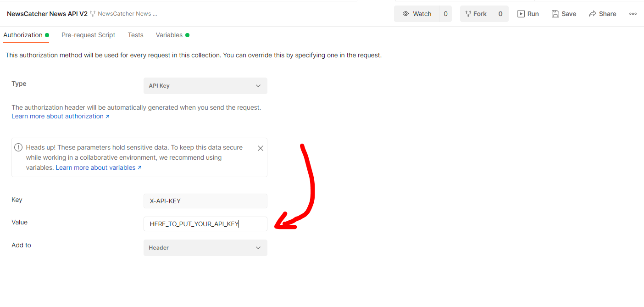This screenshot has height=307, width=644.
Task: Open the three-dot more actions menu
Action: point(633,14)
